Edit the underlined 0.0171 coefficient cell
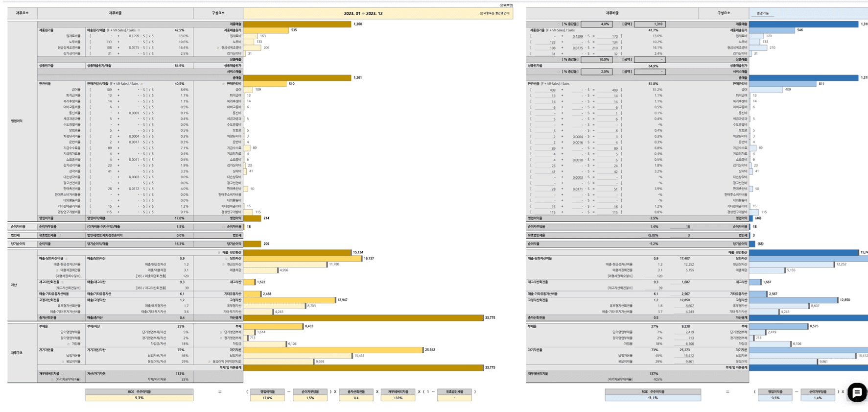The width and height of the screenshot is (868, 412). (578, 189)
